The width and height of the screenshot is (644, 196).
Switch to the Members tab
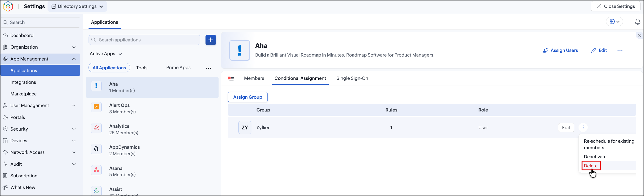(x=254, y=78)
